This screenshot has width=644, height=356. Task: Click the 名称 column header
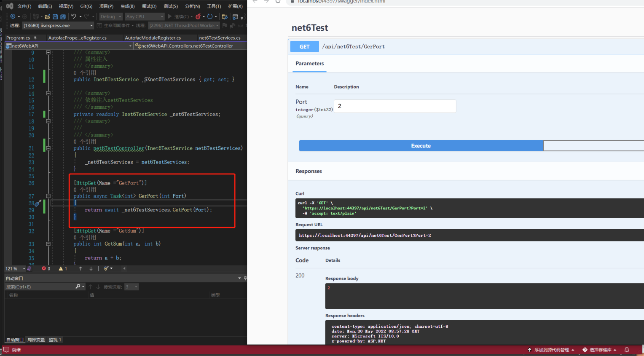pyautogui.click(x=13, y=295)
